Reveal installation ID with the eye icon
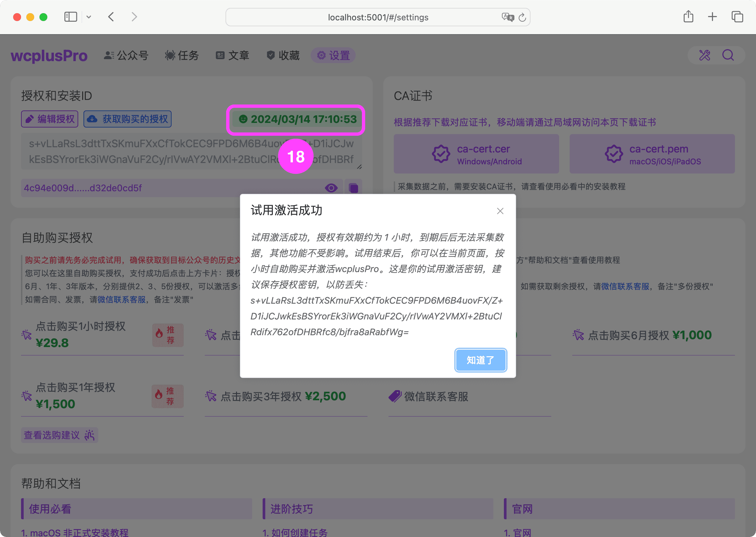Image resolution: width=756 pixels, height=537 pixels. pyautogui.click(x=331, y=187)
